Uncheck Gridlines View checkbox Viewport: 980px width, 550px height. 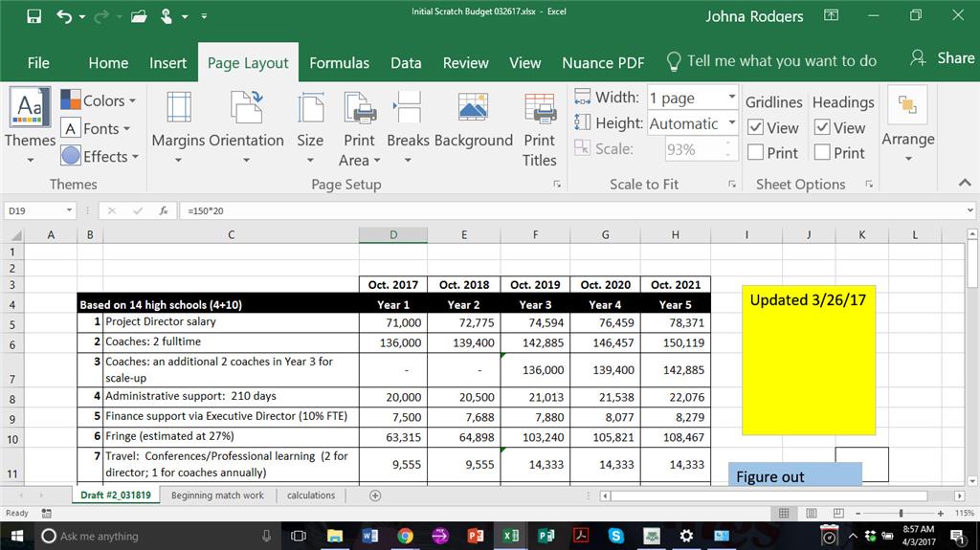tap(755, 127)
